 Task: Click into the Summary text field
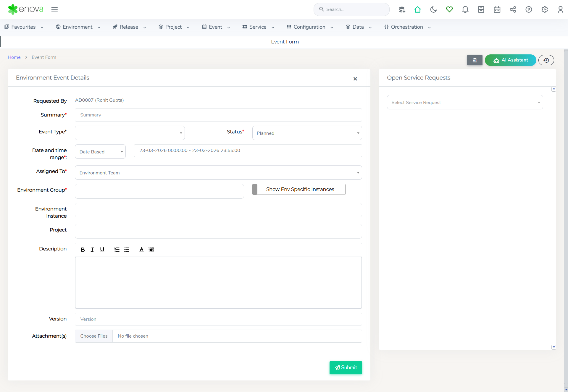218,115
